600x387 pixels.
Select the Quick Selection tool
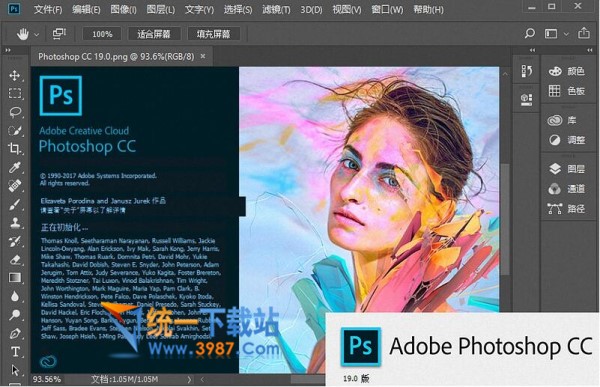15,131
